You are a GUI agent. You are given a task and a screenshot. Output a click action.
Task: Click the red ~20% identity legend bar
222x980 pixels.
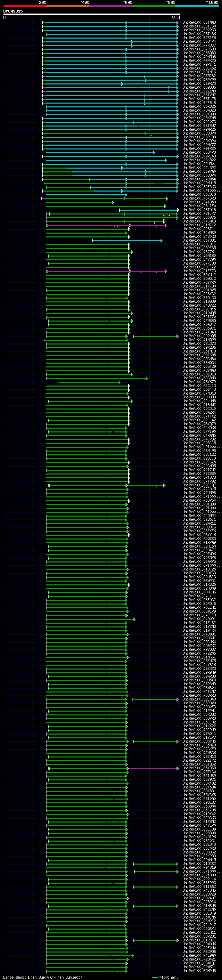(25, 6)
